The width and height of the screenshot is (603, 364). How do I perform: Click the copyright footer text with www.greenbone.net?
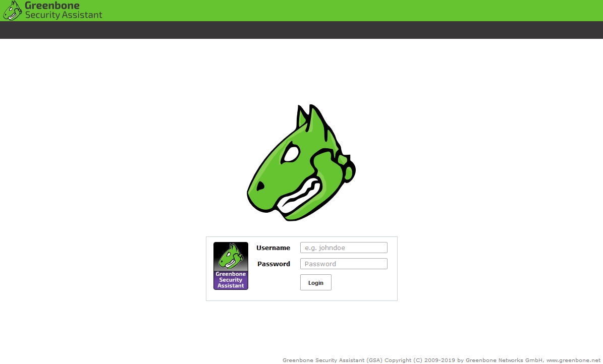tap(442, 360)
